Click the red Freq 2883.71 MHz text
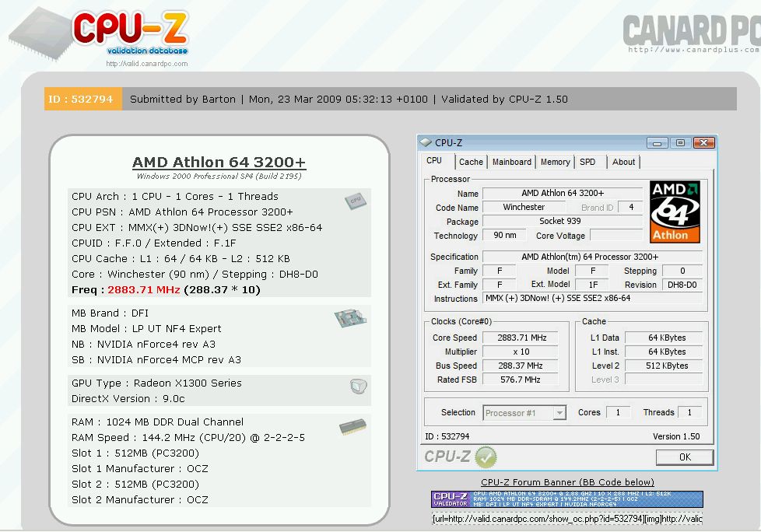This screenshot has height=532, width=761. (144, 290)
